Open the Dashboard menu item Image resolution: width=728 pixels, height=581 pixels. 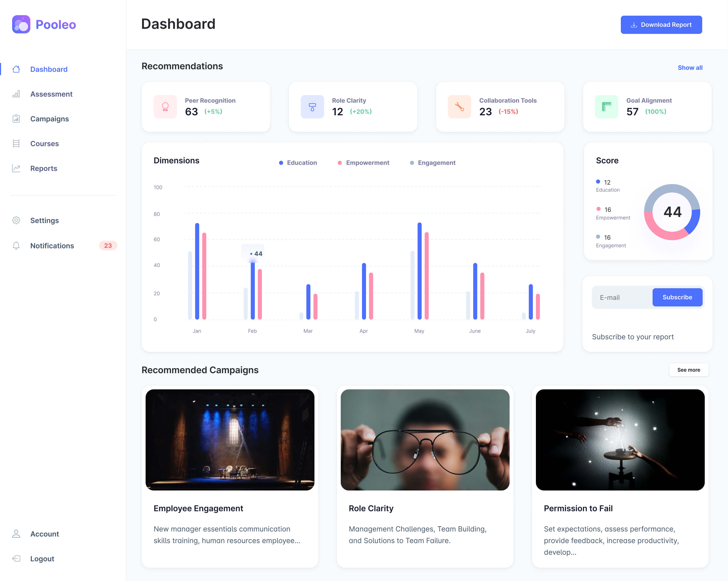click(49, 69)
